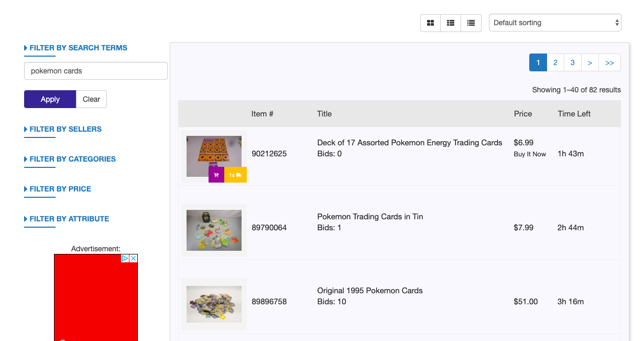Go to next page arrow

pos(590,62)
